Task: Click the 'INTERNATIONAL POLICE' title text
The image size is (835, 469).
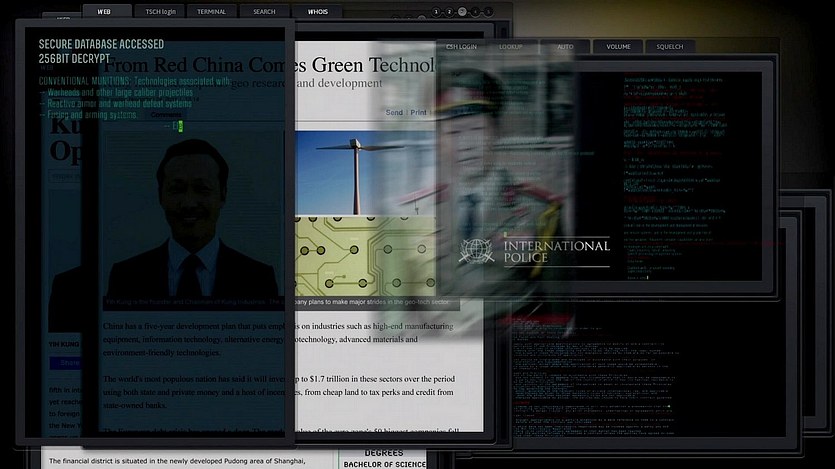Action: [x=556, y=252]
